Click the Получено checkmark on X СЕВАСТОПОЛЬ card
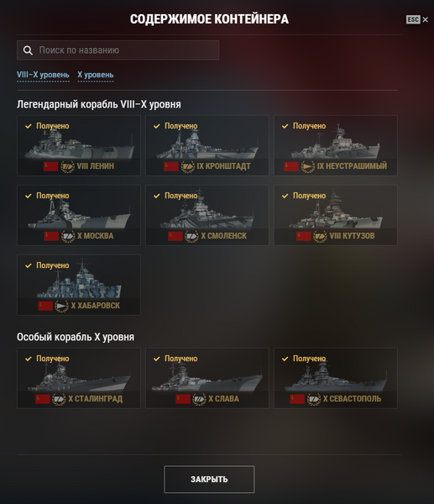 (x=285, y=359)
